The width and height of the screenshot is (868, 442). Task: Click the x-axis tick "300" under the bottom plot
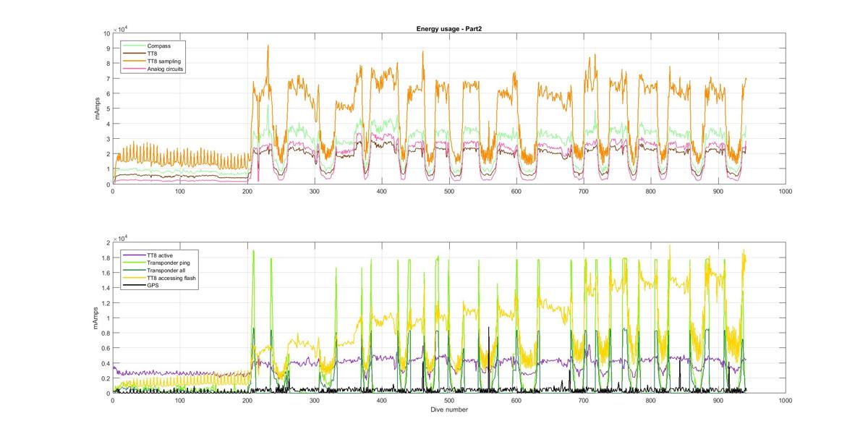315,401
